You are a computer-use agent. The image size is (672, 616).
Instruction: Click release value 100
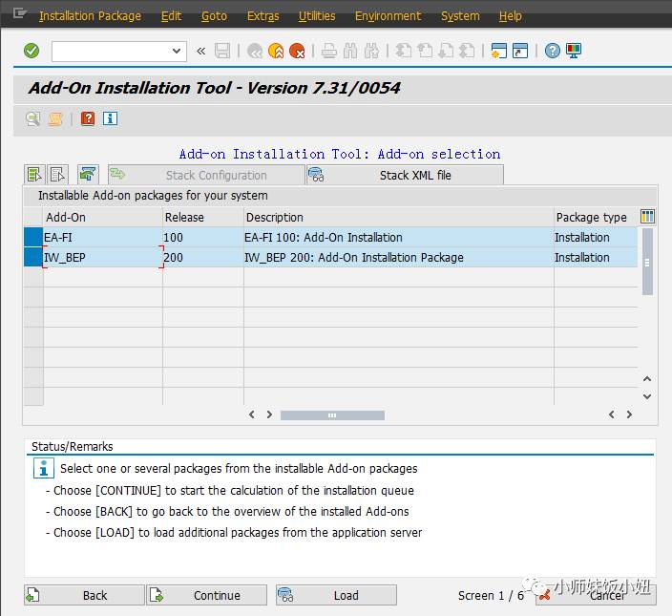coord(173,237)
